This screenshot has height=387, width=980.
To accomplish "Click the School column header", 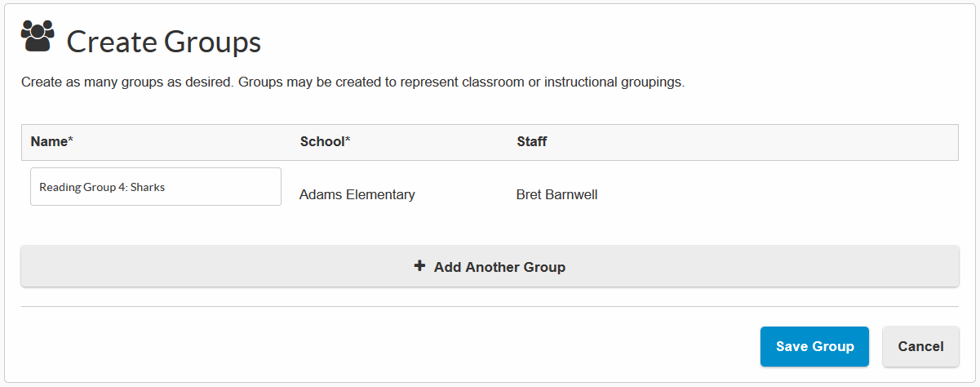I will click(322, 141).
